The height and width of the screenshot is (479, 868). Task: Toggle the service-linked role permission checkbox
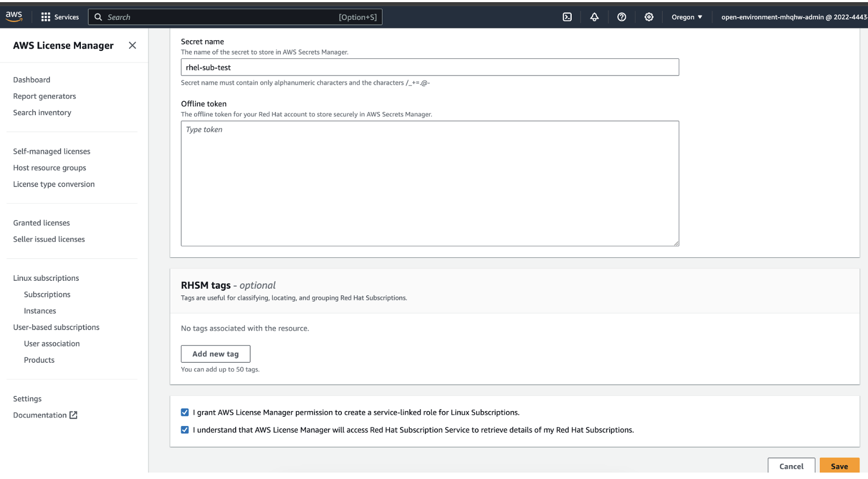[185, 413]
